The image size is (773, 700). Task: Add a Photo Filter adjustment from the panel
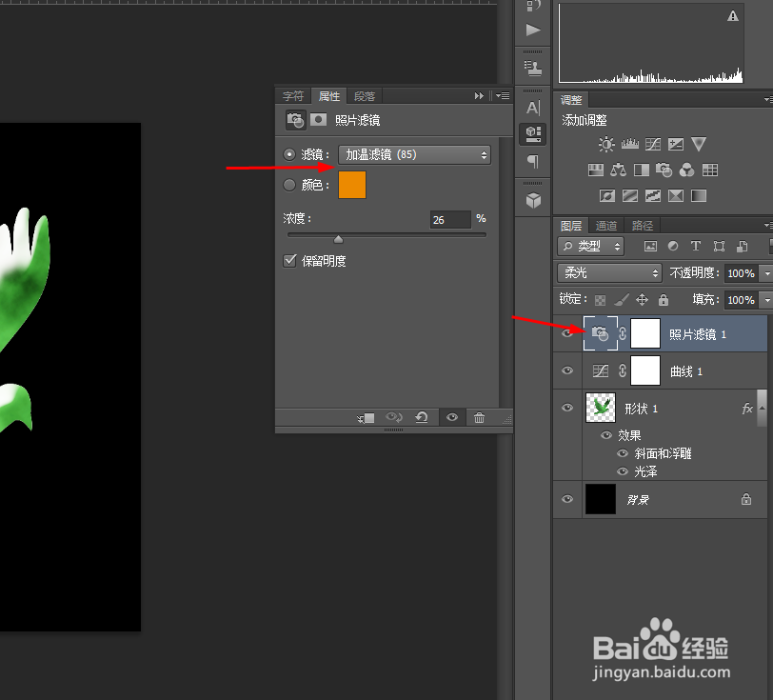(664, 170)
